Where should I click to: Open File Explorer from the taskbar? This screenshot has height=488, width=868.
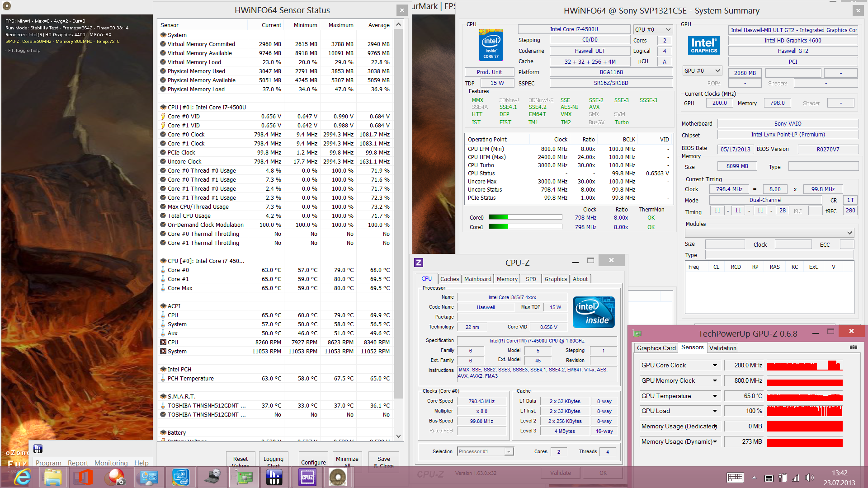(x=53, y=477)
